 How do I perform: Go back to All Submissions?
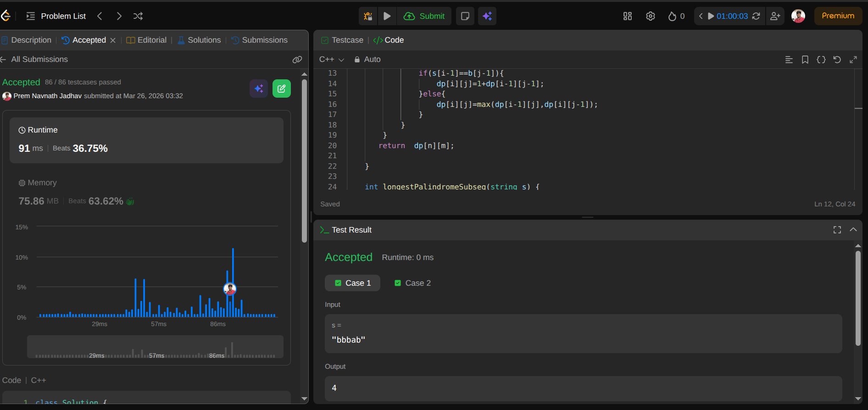click(34, 60)
